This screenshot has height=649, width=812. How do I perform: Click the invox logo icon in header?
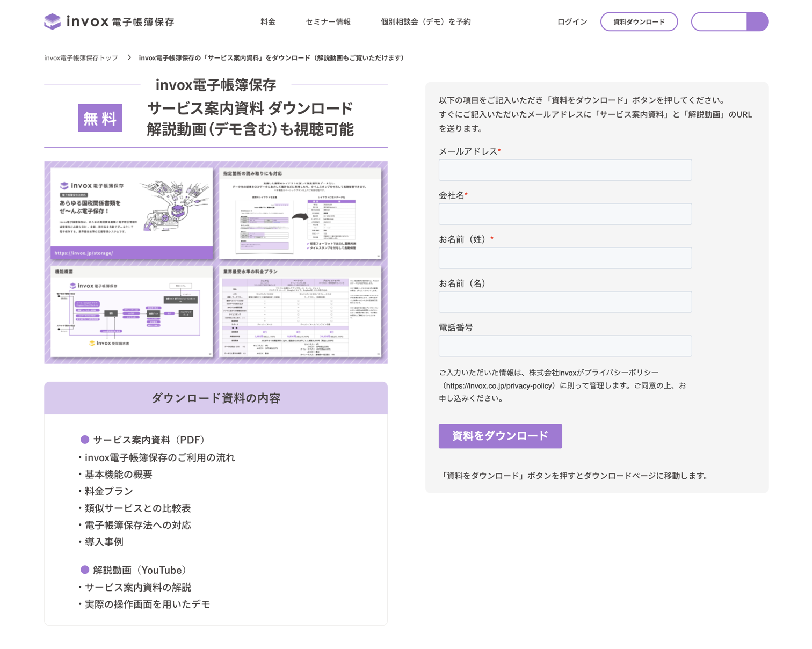coord(52,21)
